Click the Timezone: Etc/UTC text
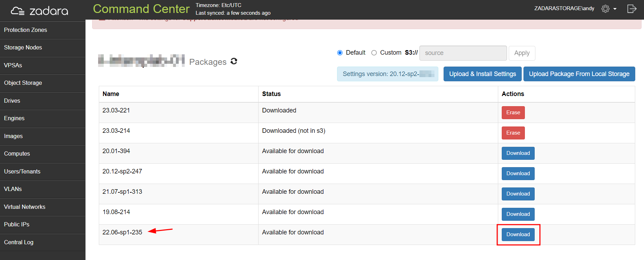The width and height of the screenshot is (644, 260). (x=218, y=5)
